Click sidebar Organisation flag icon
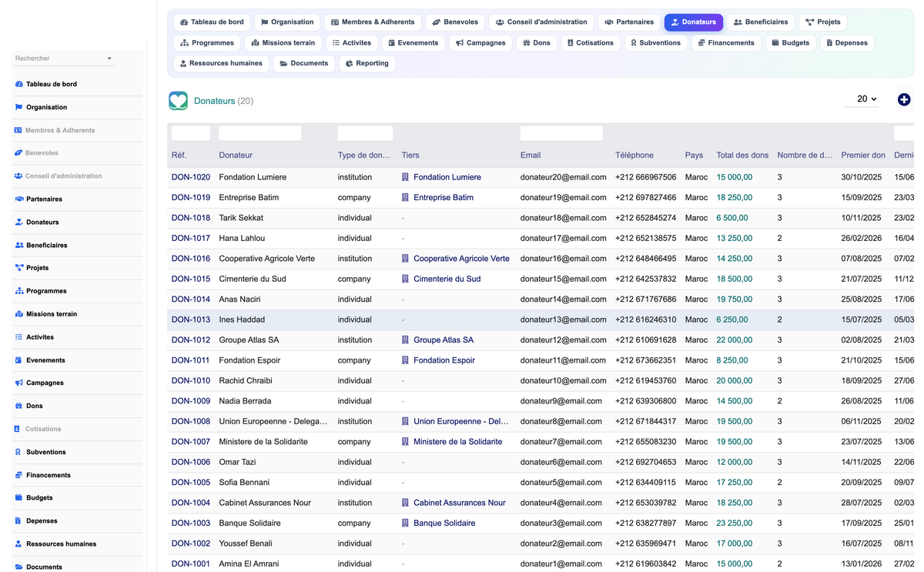The image size is (924, 572). pyautogui.click(x=18, y=107)
